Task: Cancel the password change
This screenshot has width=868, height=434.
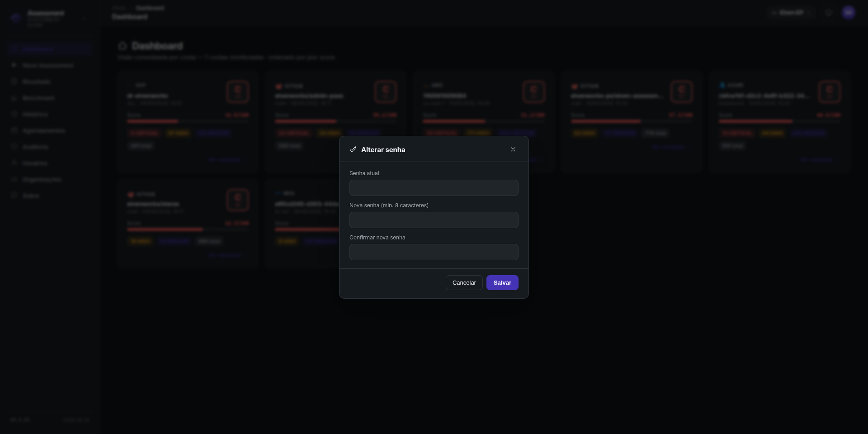Action: click(464, 283)
